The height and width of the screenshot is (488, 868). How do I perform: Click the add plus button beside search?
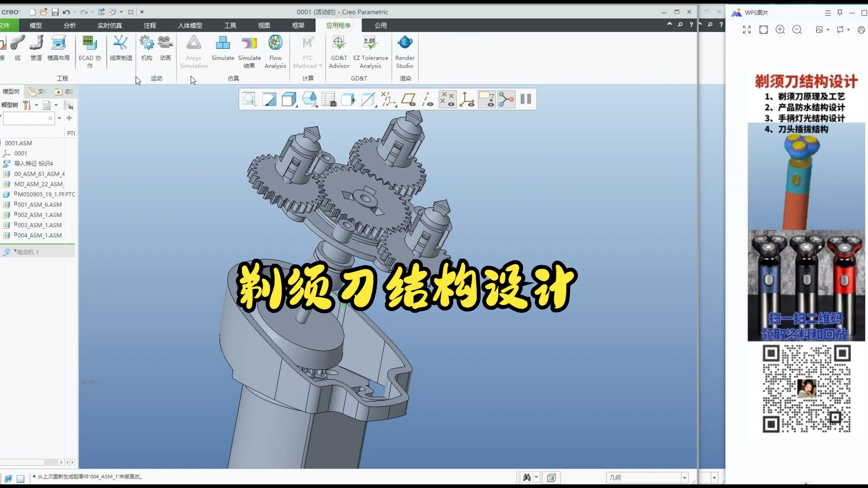tap(69, 118)
